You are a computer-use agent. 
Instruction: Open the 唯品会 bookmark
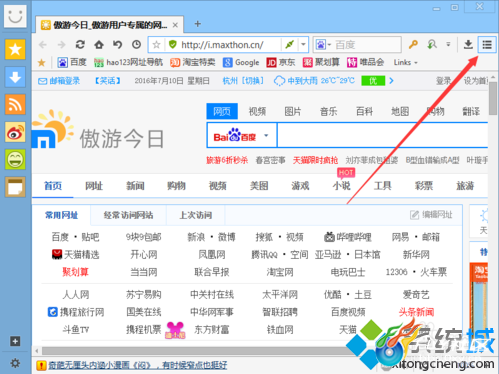point(366,62)
